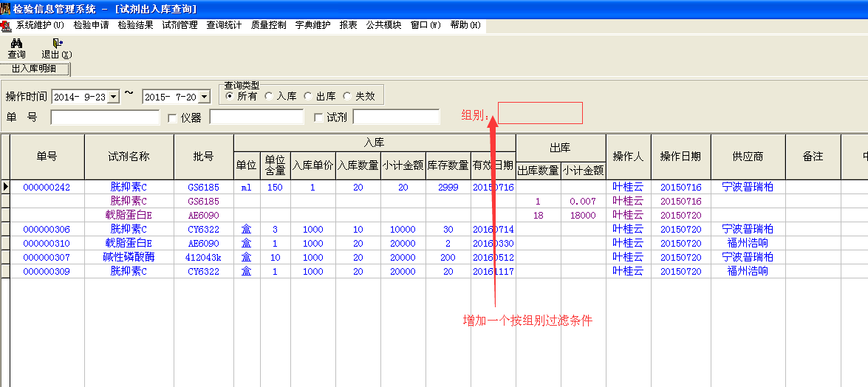Click outbound subtotal 0.007
This screenshot has width=868, height=387.
coord(583,202)
